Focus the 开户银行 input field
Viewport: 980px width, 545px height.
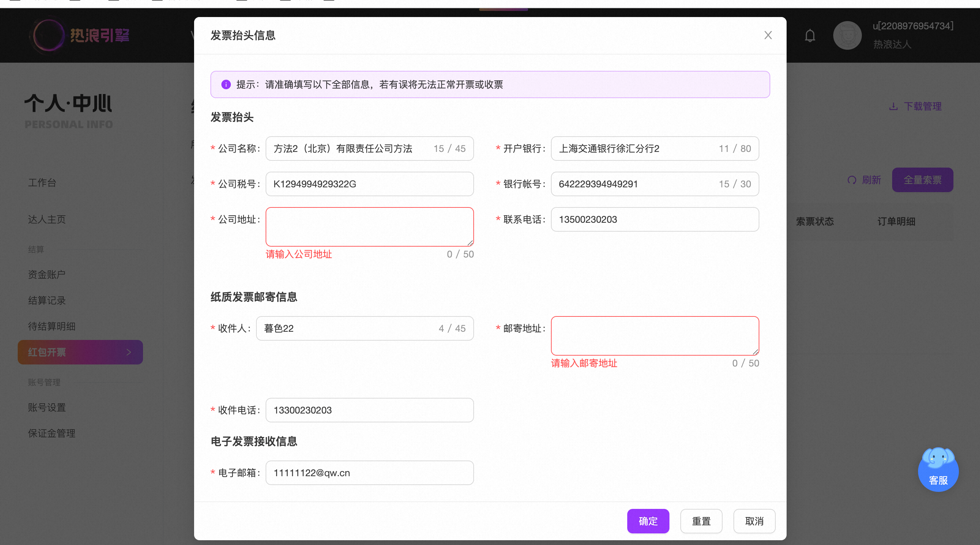coord(654,149)
